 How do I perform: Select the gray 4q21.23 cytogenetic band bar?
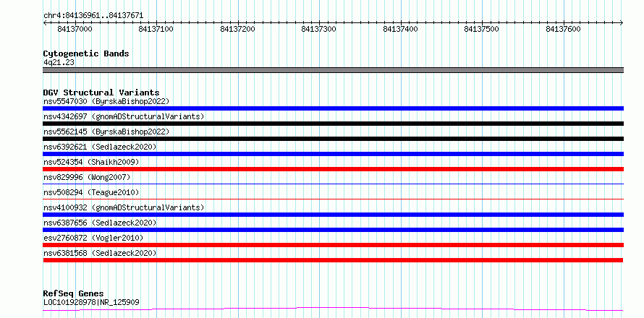coord(333,70)
